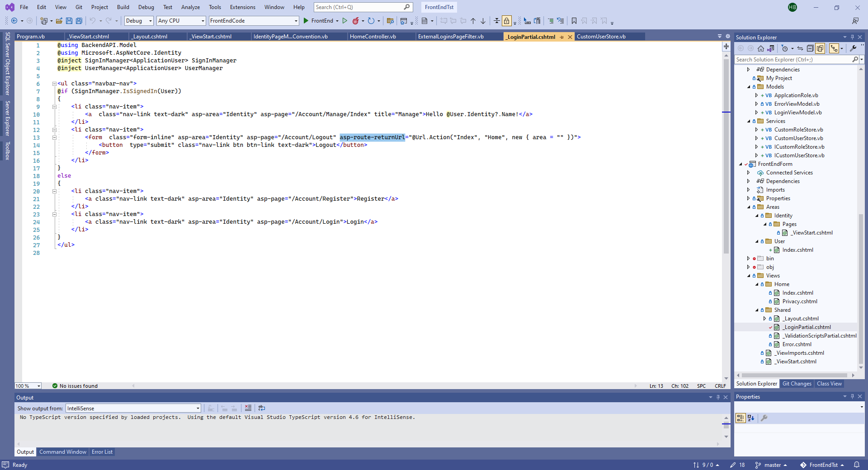This screenshot has height=470, width=868.
Task: Click the Start Without Debugging icon
Action: (x=345, y=21)
